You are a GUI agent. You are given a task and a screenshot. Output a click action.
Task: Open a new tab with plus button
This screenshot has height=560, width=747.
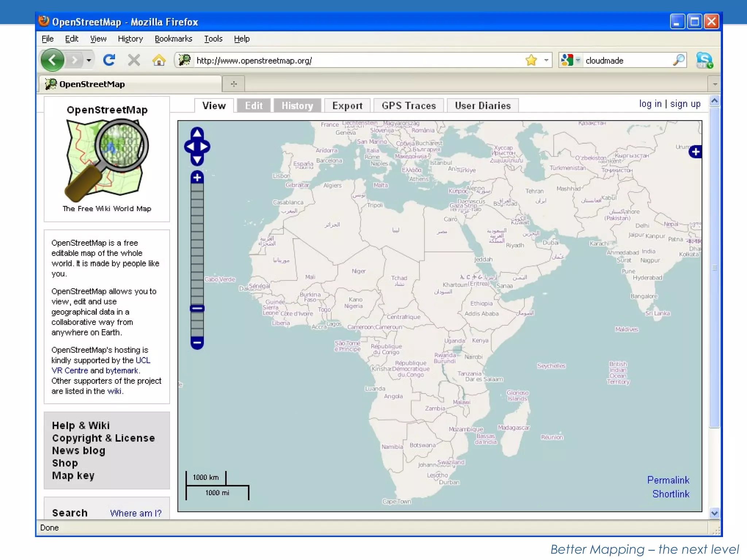pyautogui.click(x=234, y=84)
